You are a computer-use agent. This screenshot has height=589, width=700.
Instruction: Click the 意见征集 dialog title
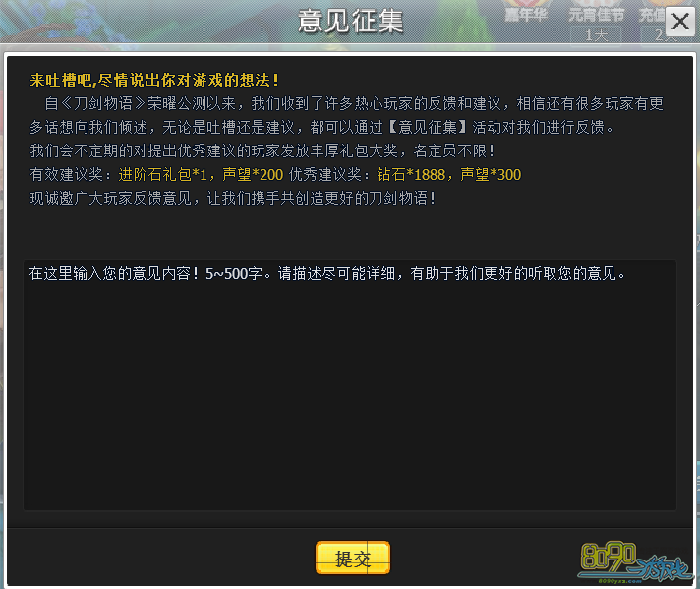click(x=350, y=21)
